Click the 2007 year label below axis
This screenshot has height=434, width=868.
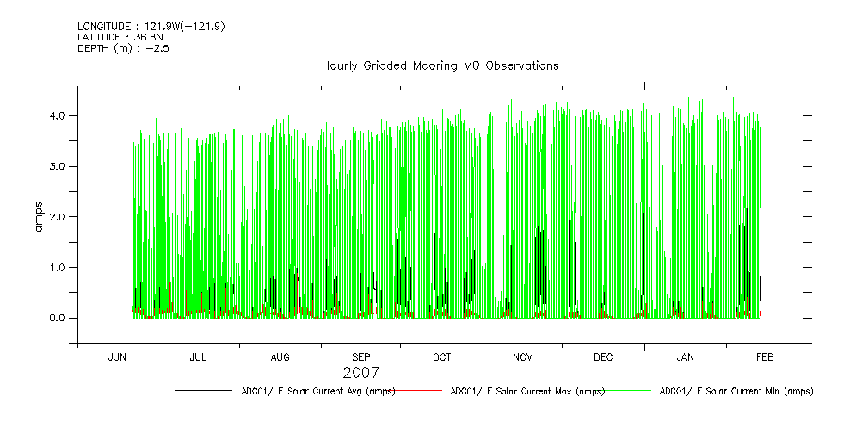pos(360,373)
